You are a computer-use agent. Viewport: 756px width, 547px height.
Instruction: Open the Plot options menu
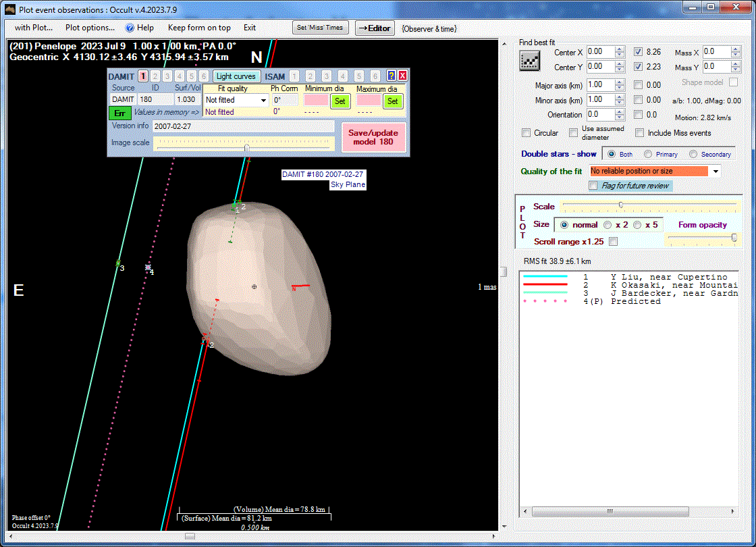(x=90, y=28)
